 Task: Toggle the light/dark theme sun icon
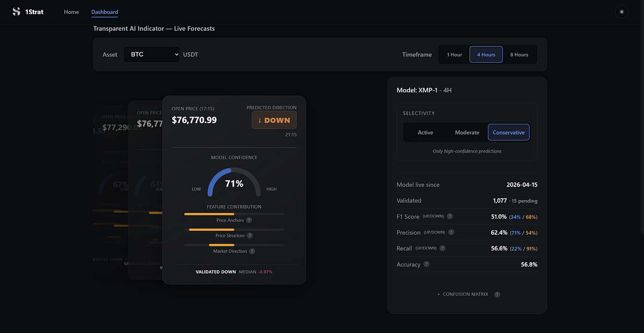[621, 12]
